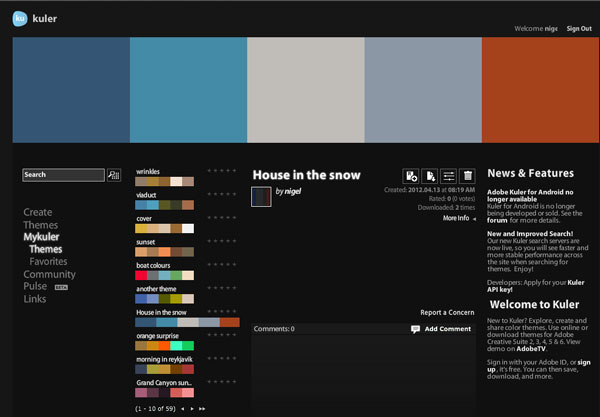Click the download theme icon
This screenshot has height=417, width=600.
430,175
